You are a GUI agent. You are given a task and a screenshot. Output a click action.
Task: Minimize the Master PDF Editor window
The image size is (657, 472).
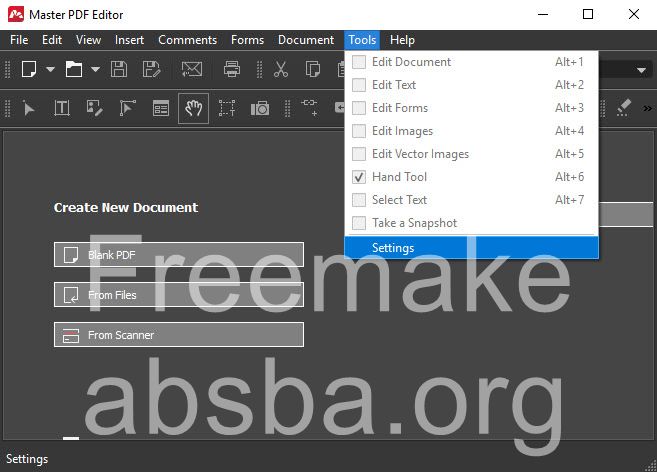click(543, 14)
